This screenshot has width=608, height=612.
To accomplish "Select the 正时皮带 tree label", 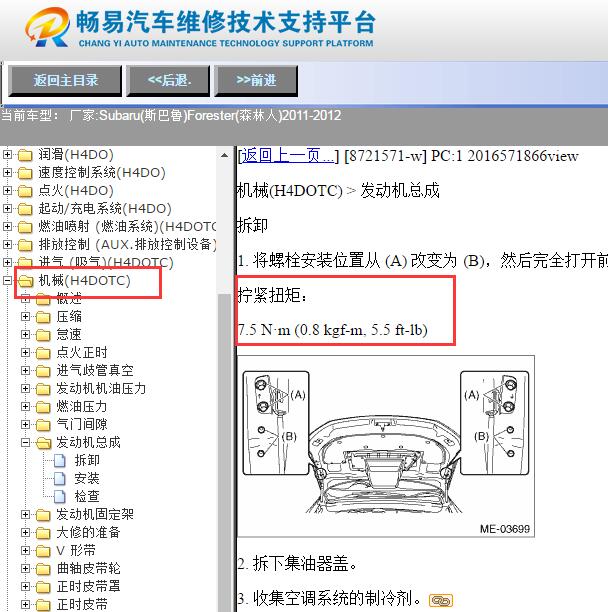I will 82,604.
